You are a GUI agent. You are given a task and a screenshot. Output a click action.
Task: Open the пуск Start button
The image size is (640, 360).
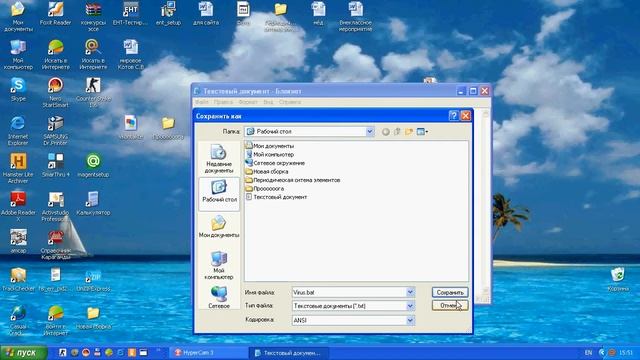23,352
